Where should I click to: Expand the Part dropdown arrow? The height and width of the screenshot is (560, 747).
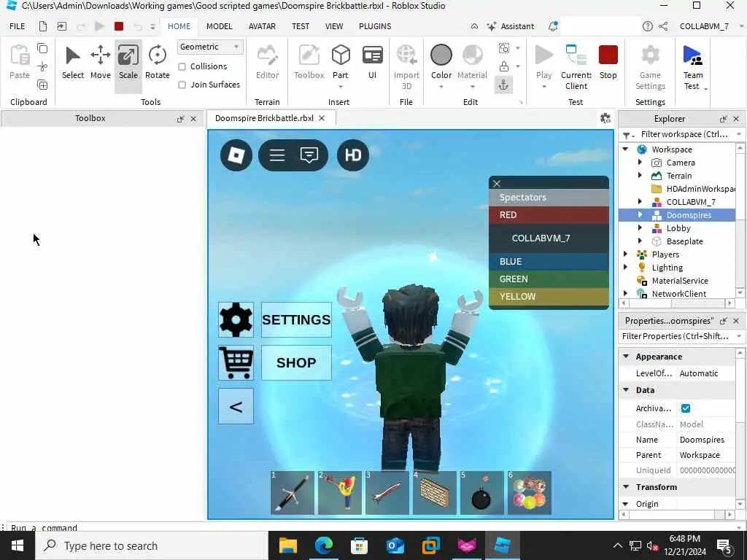coord(341,87)
